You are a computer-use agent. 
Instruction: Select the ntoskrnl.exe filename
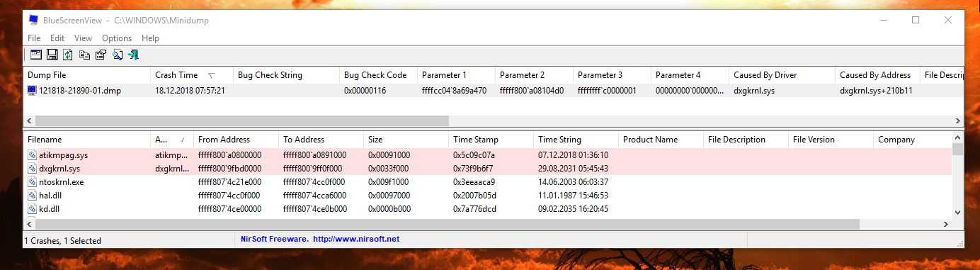click(62, 182)
